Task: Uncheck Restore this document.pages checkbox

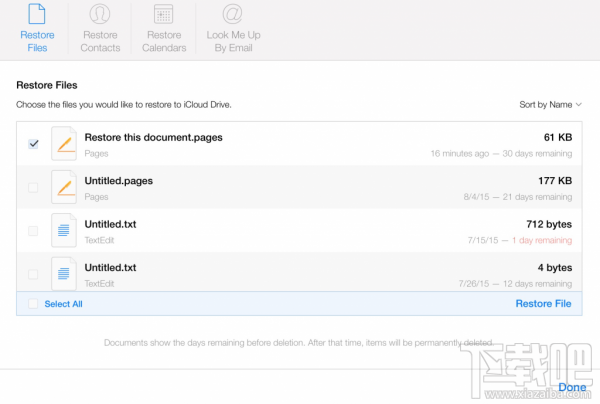Action: (33, 144)
